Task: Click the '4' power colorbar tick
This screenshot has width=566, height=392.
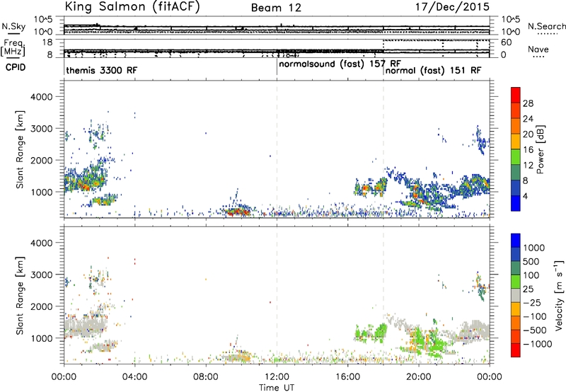Action: (526, 196)
